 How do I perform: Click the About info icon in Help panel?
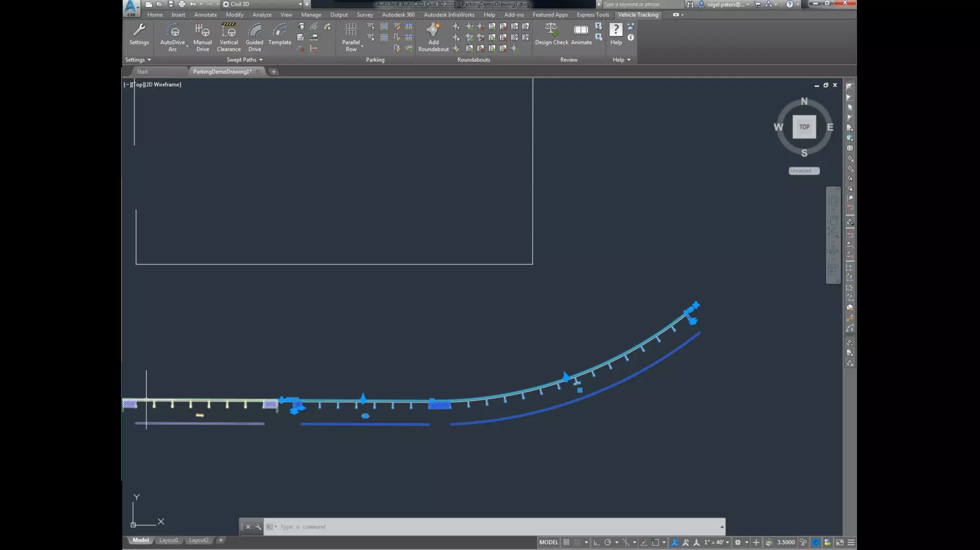pos(631,37)
